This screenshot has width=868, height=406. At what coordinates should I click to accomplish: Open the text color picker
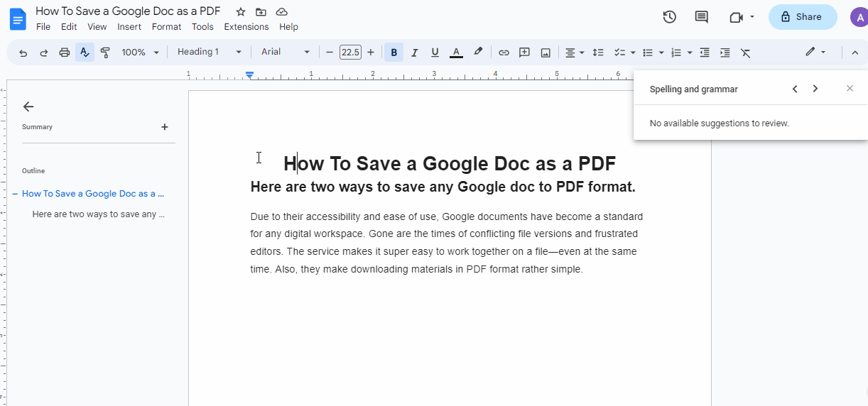[x=456, y=53]
